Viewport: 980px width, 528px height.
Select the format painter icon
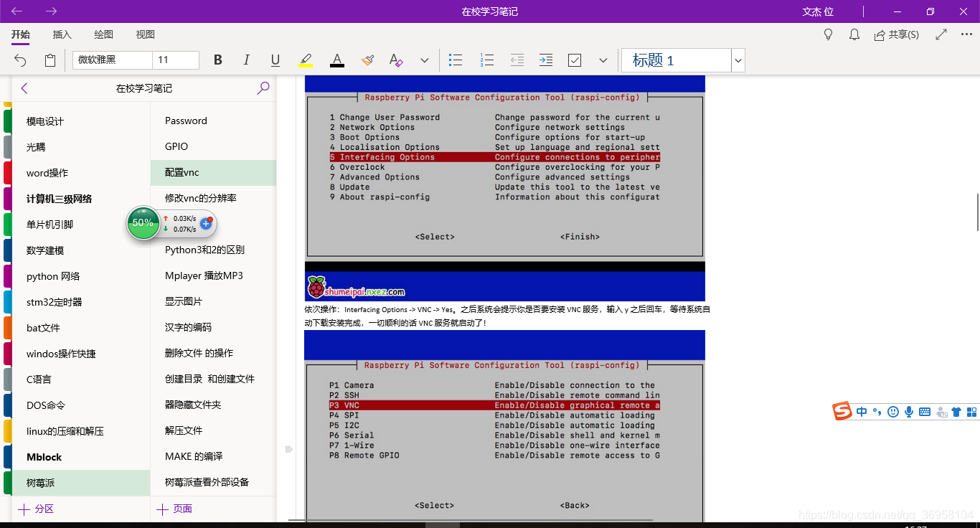point(367,60)
